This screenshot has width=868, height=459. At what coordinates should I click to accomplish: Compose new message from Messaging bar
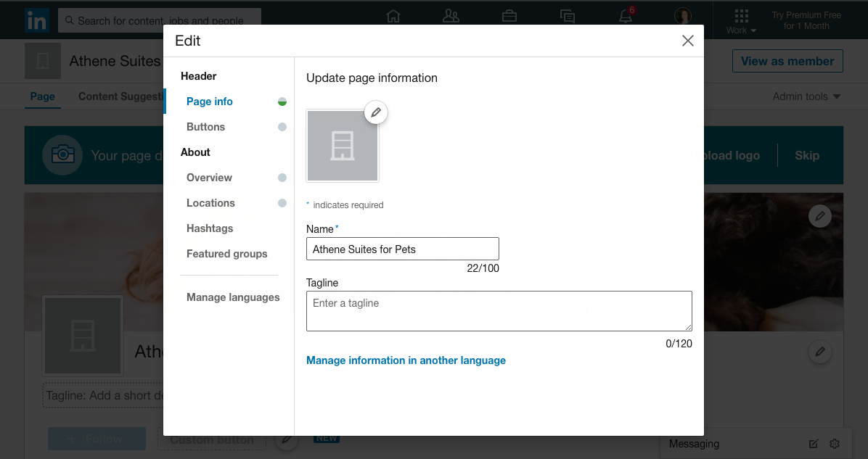tap(814, 444)
